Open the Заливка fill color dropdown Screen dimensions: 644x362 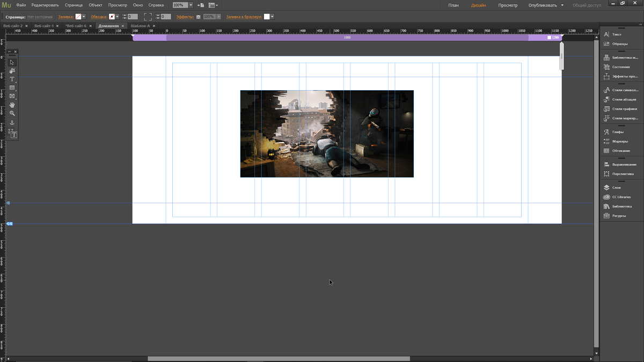(x=84, y=17)
